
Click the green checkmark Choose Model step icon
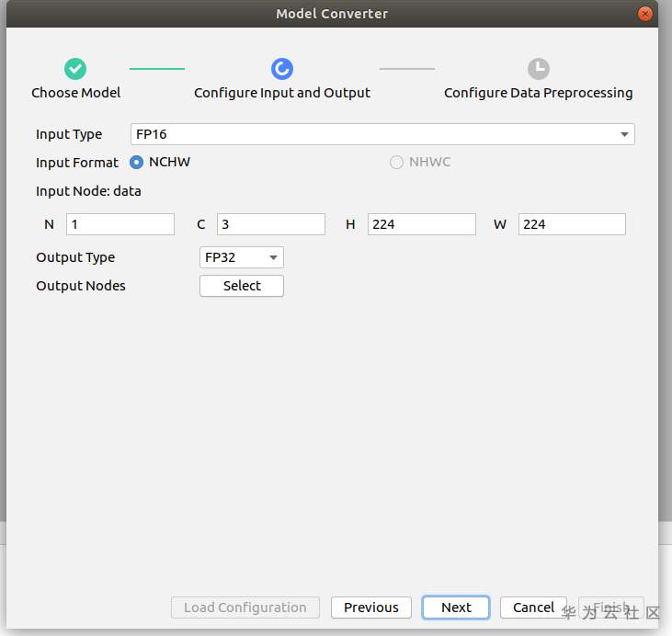point(75,69)
